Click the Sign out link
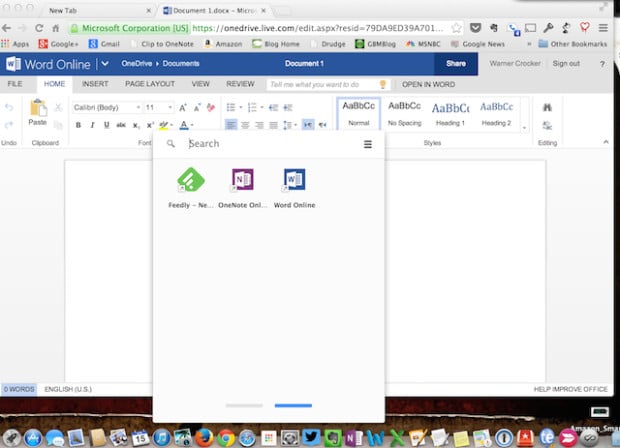Viewport: 620px width, 448px height. click(566, 64)
